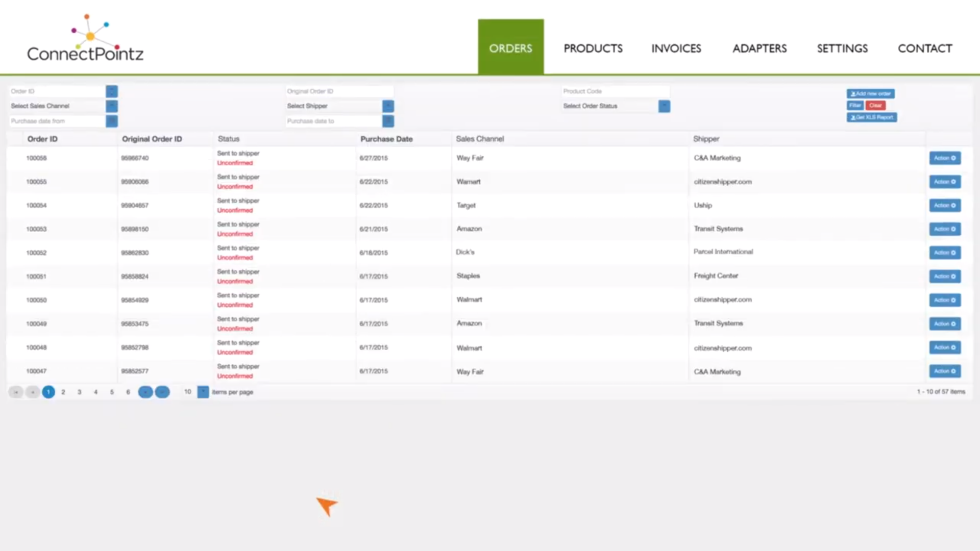Screen dimensions: 980x551
Task: Click the red Clear button
Action: [x=875, y=106]
